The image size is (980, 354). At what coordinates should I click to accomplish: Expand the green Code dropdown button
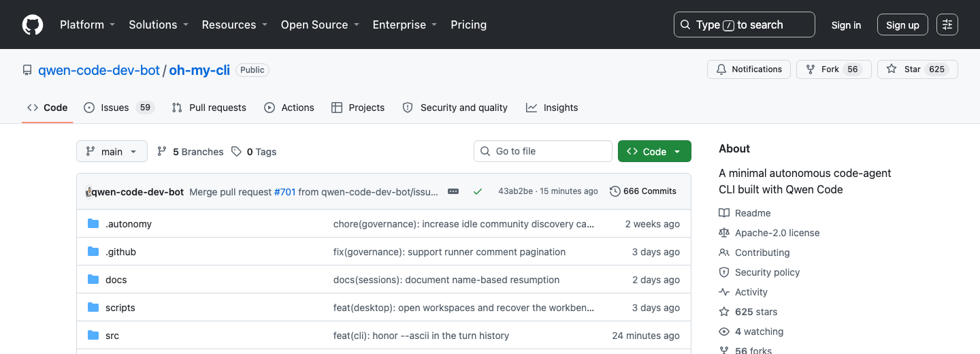pyautogui.click(x=655, y=151)
